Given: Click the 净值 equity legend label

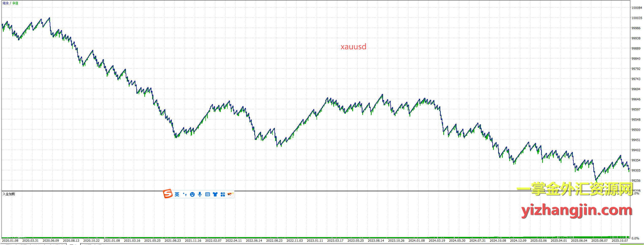Looking at the screenshot, I should click(15, 3).
